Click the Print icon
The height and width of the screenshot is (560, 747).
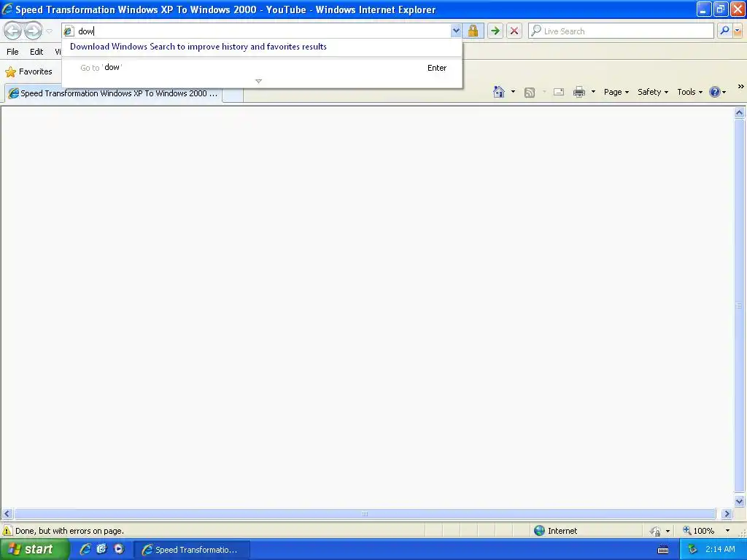[578, 92]
